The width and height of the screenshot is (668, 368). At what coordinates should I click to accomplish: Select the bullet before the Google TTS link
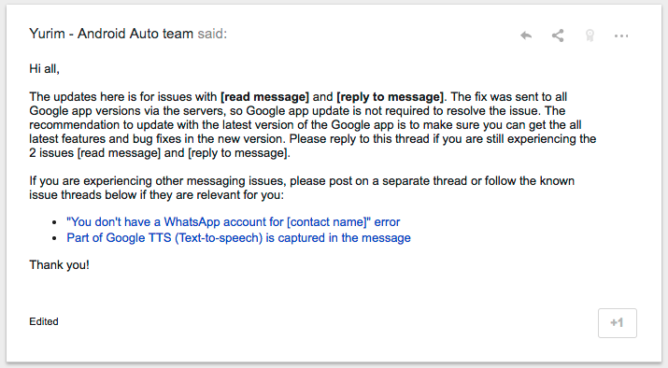(55, 238)
